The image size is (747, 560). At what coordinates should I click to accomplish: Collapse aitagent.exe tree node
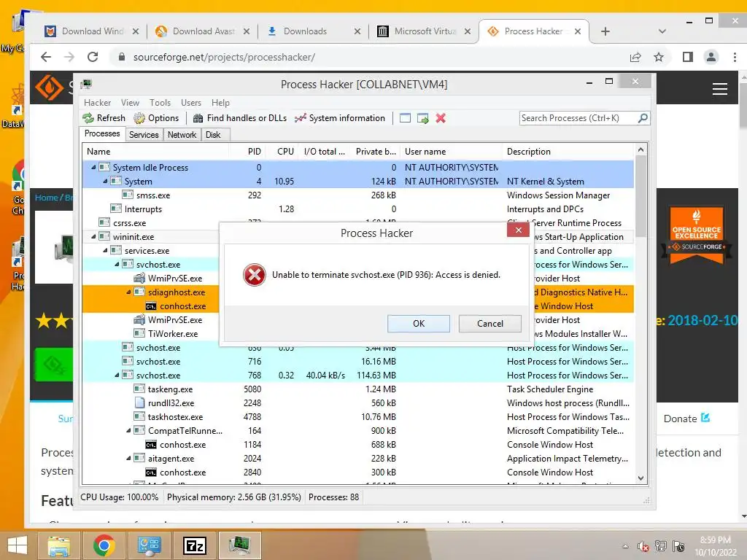pos(128,459)
